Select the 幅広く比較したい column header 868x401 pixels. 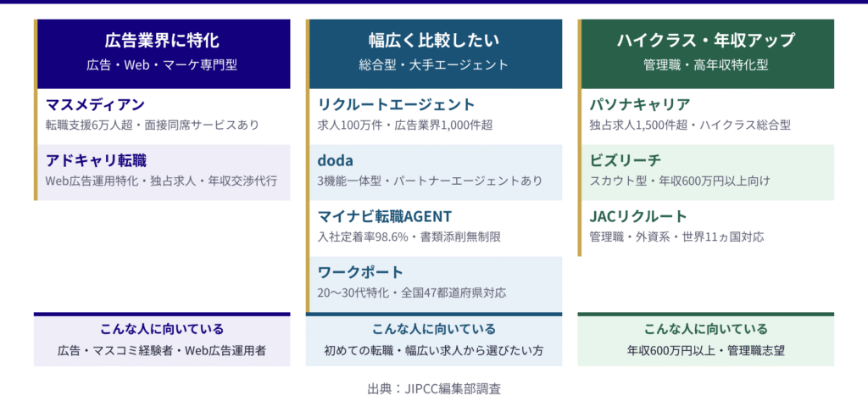pyautogui.click(x=433, y=40)
